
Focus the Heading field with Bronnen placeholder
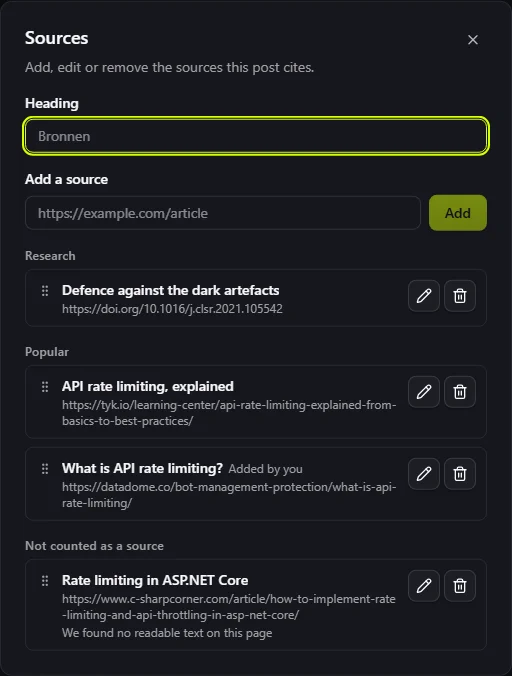tap(256, 136)
